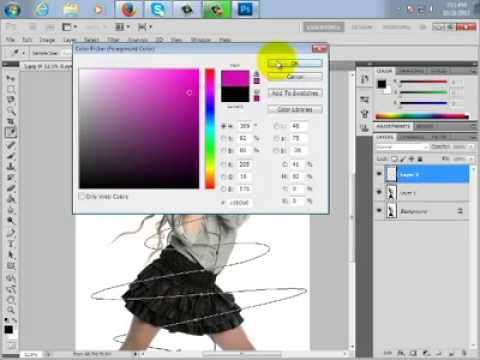Select the Crop tool

(x=11, y=121)
